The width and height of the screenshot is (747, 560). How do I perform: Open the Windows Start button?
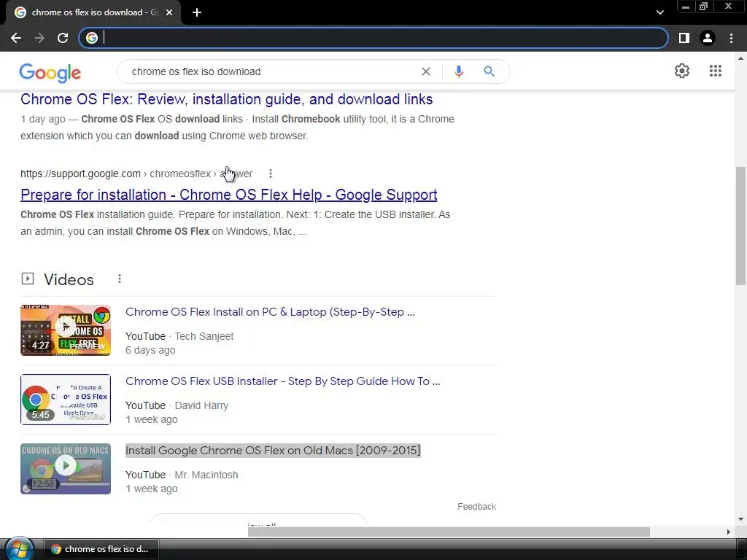pos(18,548)
